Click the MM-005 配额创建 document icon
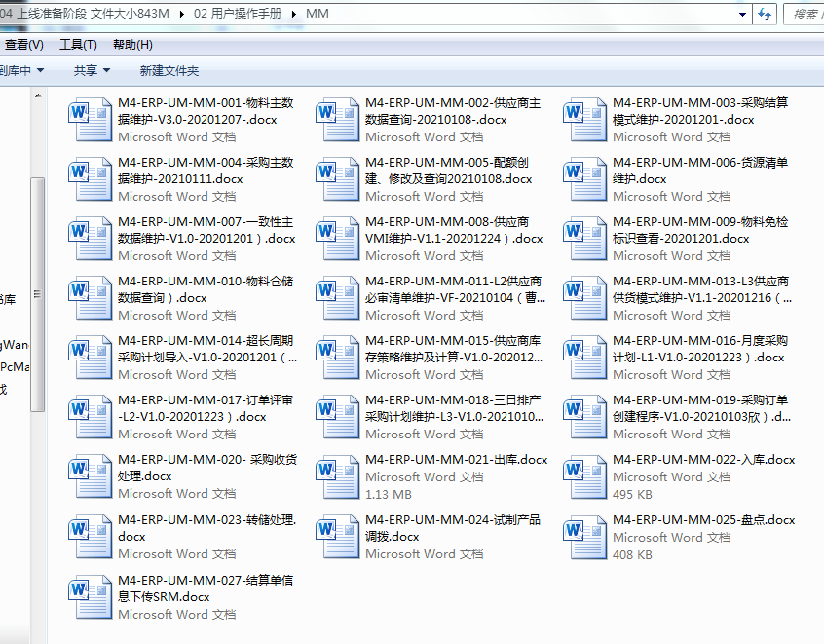Screen dimensions: 824x644 (338, 178)
